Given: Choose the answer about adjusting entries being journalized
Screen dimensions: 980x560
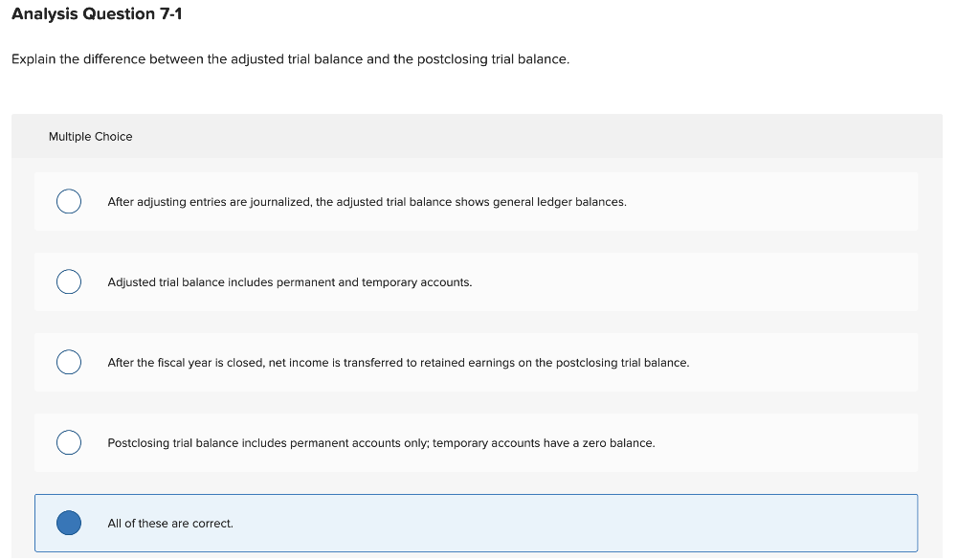Looking at the screenshot, I should click(x=367, y=201).
